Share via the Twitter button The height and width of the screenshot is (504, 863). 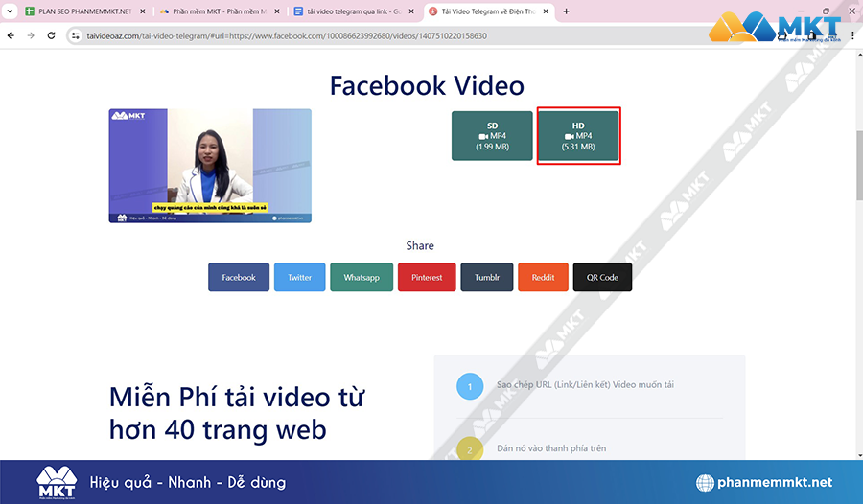pyautogui.click(x=299, y=277)
